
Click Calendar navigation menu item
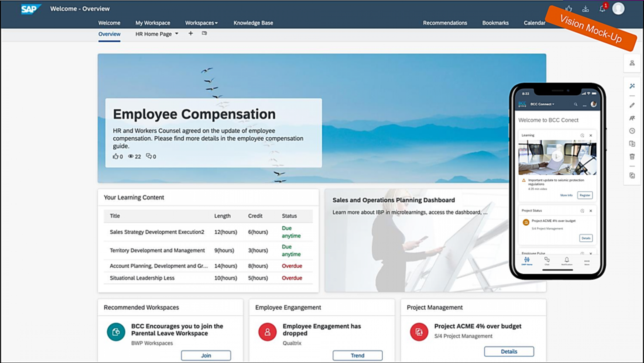535,22
